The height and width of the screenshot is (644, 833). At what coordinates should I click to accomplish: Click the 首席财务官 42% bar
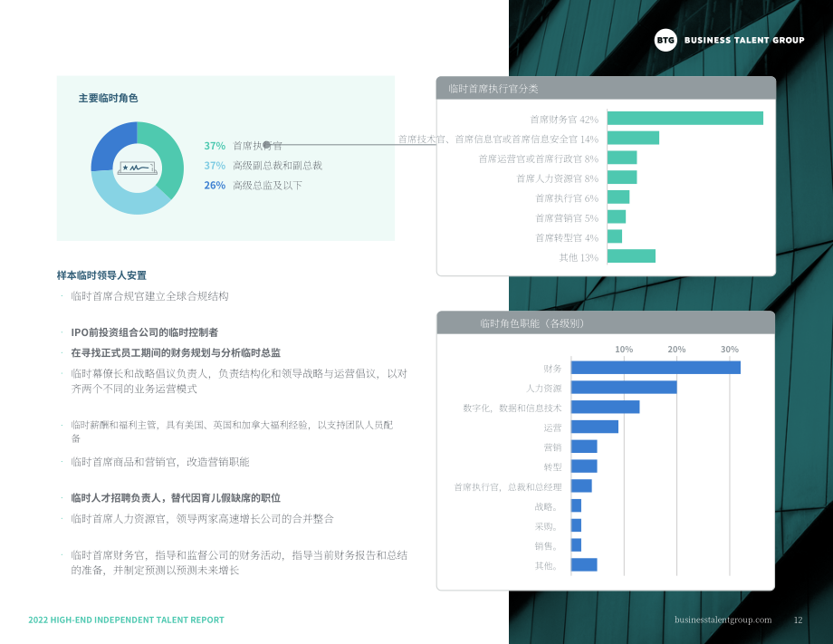tap(685, 118)
